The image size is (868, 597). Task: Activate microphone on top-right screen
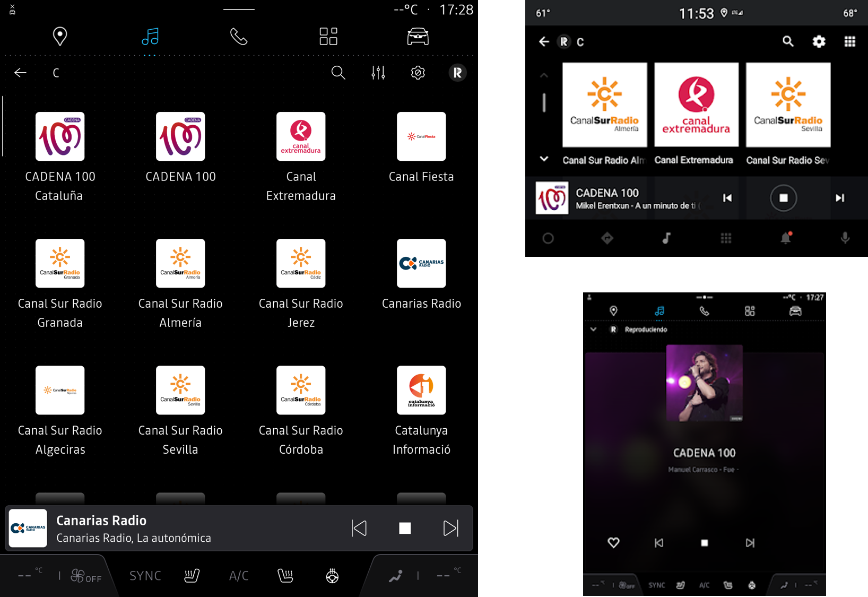tap(845, 238)
